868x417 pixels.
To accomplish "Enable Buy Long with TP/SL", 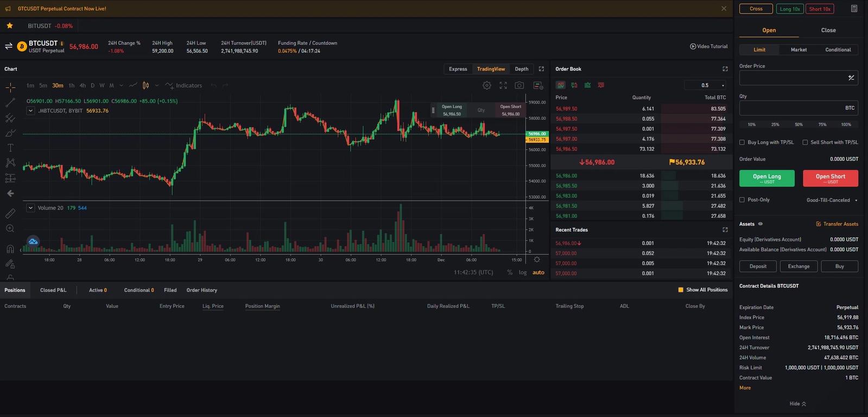I will (742, 142).
